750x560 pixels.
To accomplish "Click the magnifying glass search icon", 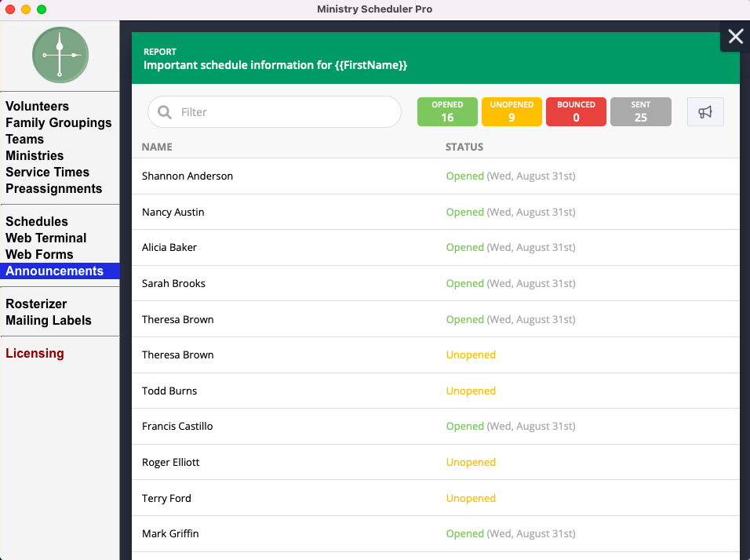I will coord(165,112).
